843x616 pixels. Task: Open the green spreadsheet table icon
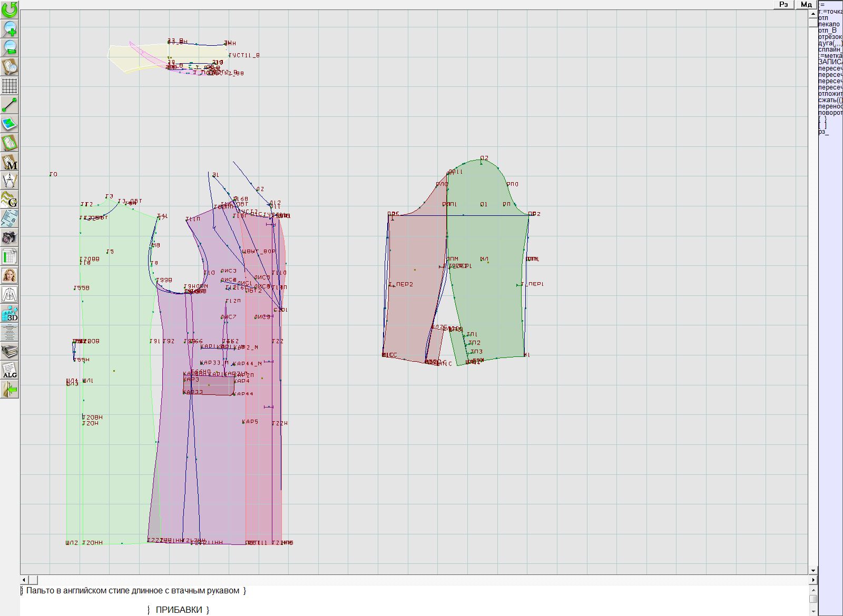click(x=9, y=256)
